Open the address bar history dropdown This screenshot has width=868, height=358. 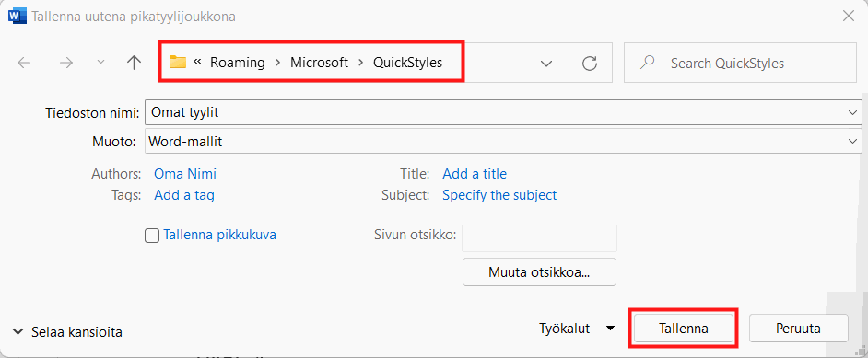click(x=546, y=64)
